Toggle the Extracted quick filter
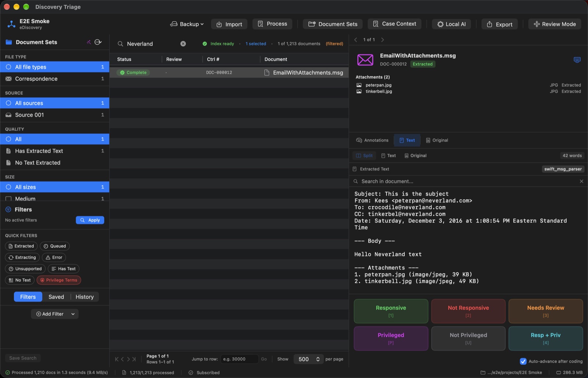Screen dimensions: 588x378 click(x=21, y=246)
